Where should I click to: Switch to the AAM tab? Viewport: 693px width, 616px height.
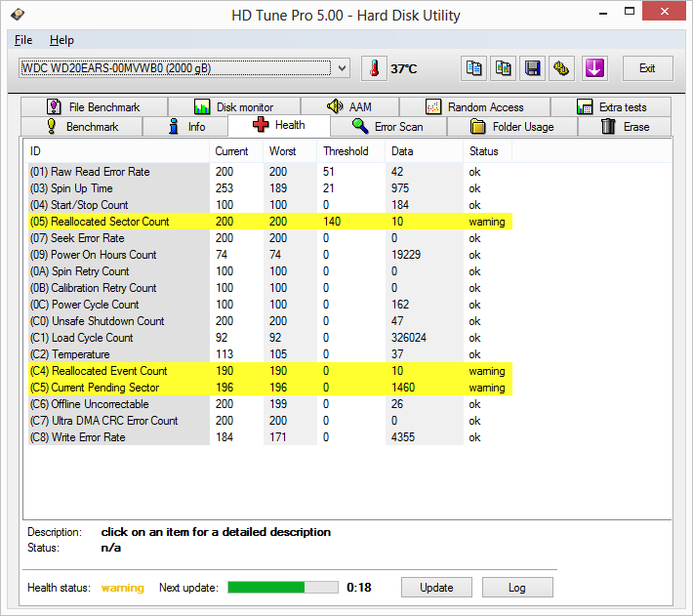[x=349, y=107]
